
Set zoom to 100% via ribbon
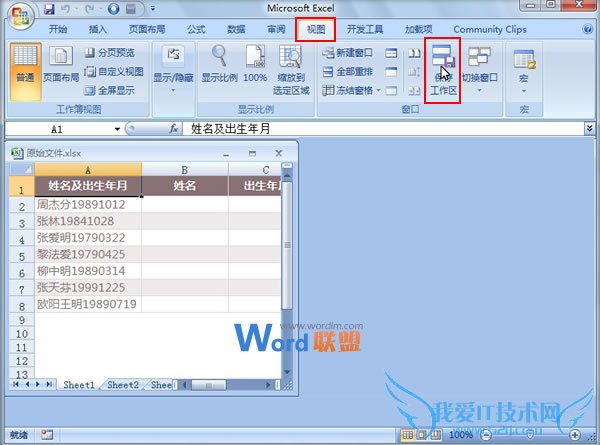pos(255,64)
